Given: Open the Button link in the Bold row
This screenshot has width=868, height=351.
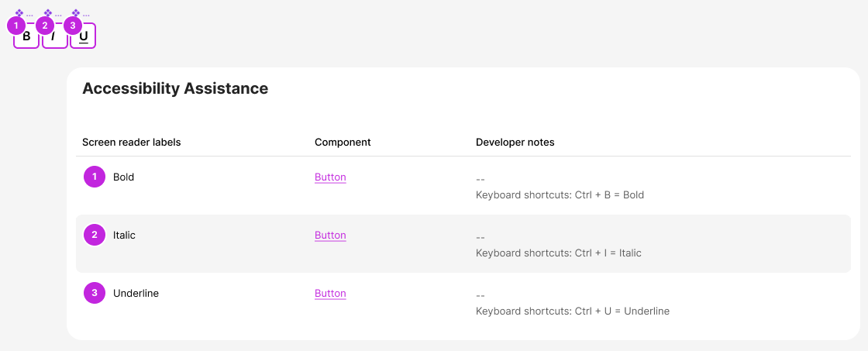Looking at the screenshot, I should click(330, 177).
